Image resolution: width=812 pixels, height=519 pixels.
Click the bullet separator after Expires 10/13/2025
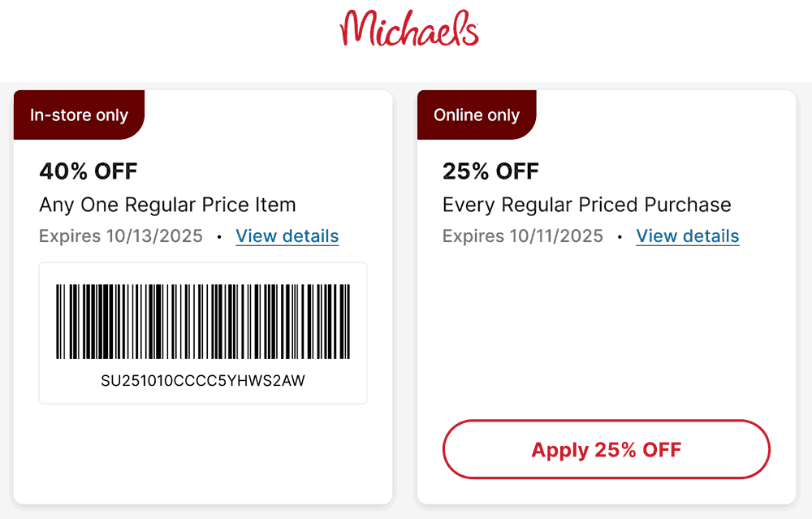coord(219,237)
